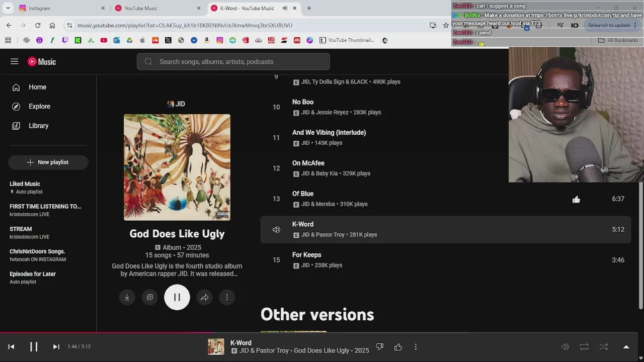Bookmark this page with the star
Image resolution: width=644 pixels, height=362 pixels.
(446, 25)
